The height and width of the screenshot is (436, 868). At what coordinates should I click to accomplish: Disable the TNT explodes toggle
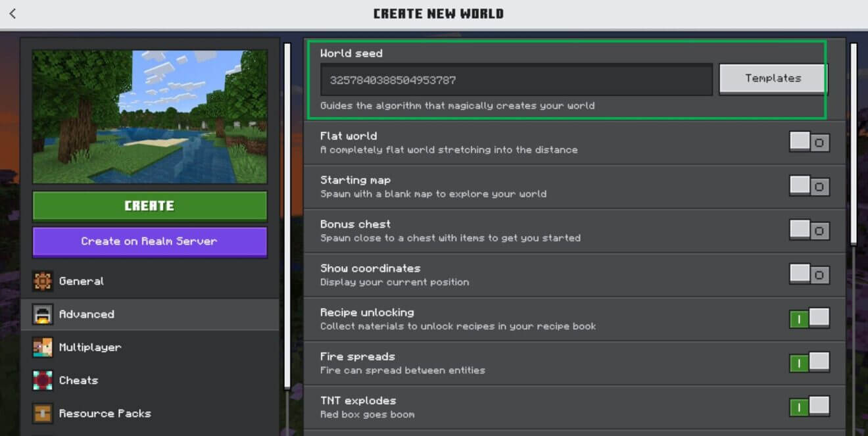click(x=809, y=406)
